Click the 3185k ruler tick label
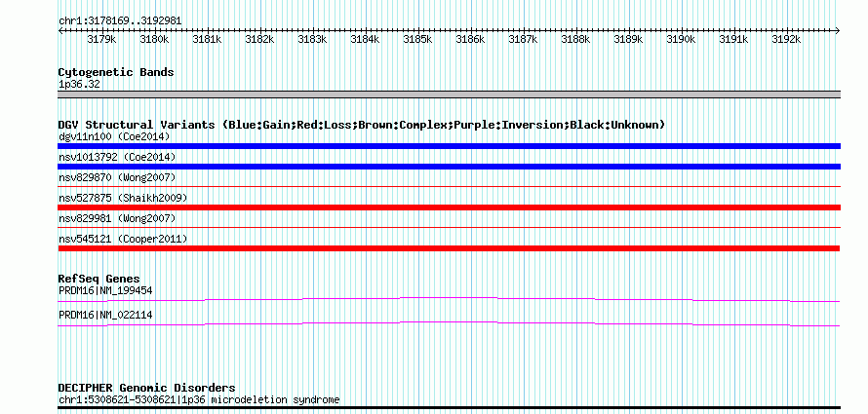 (x=417, y=39)
